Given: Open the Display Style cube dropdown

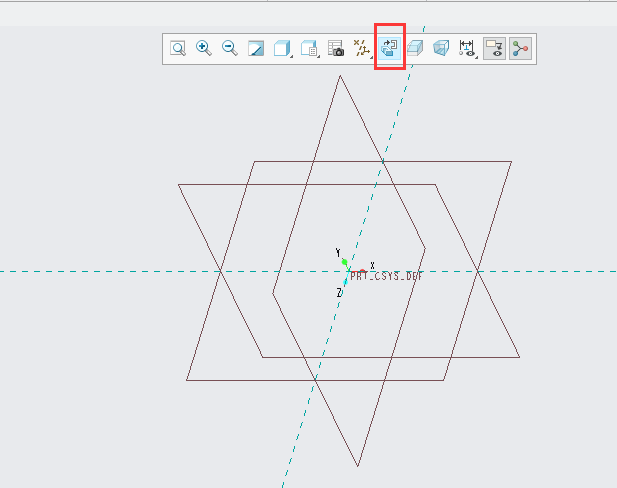Looking at the screenshot, I should pyautogui.click(x=283, y=49).
